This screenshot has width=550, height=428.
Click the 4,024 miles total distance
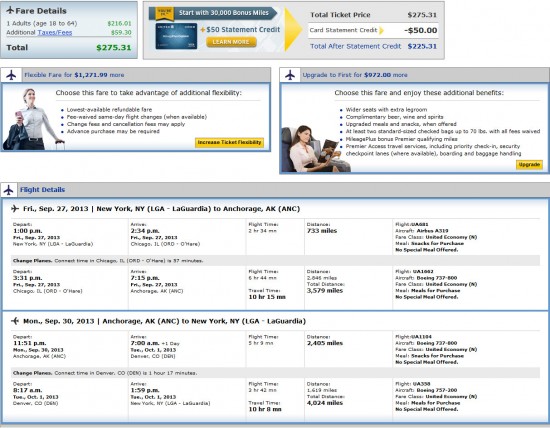tap(324, 403)
